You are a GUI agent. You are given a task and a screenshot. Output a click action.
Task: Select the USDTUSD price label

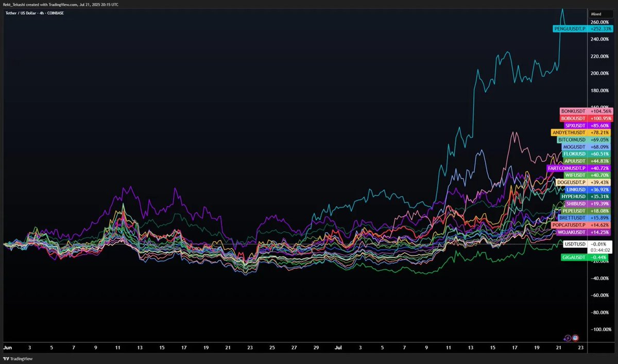[x=575, y=244]
